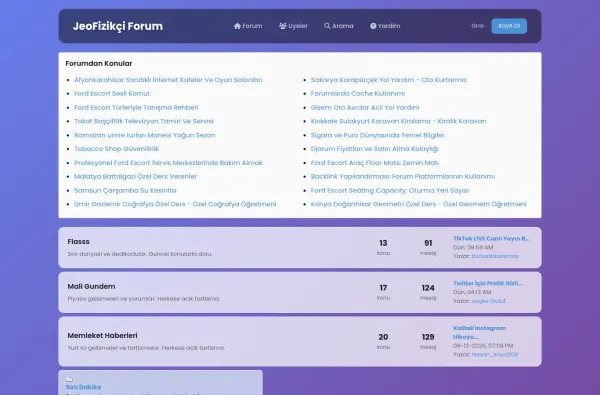Open topic Forumlarda Cache Kullanımı
The image size is (600, 395).
(358, 94)
